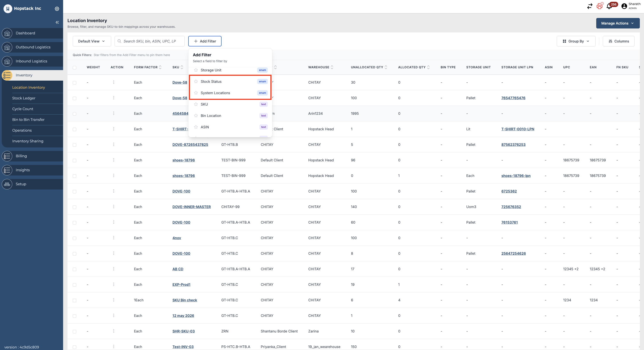Open Inventory Sharing page
644x350 pixels.
point(28,141)
